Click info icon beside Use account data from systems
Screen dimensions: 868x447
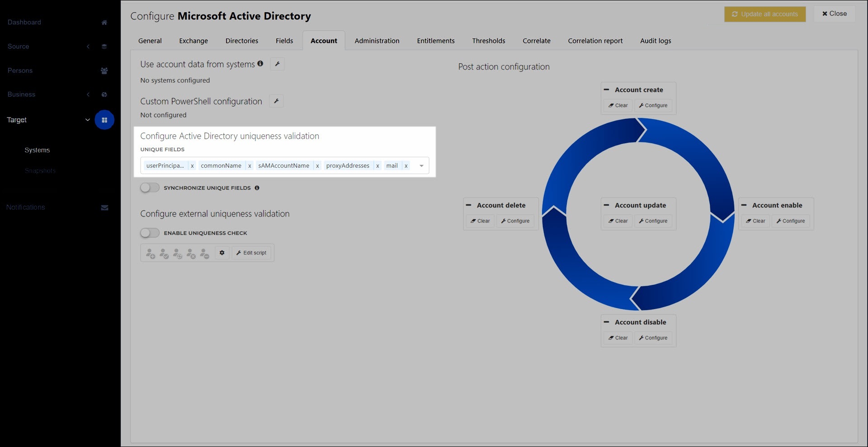(x=260, y=64)
